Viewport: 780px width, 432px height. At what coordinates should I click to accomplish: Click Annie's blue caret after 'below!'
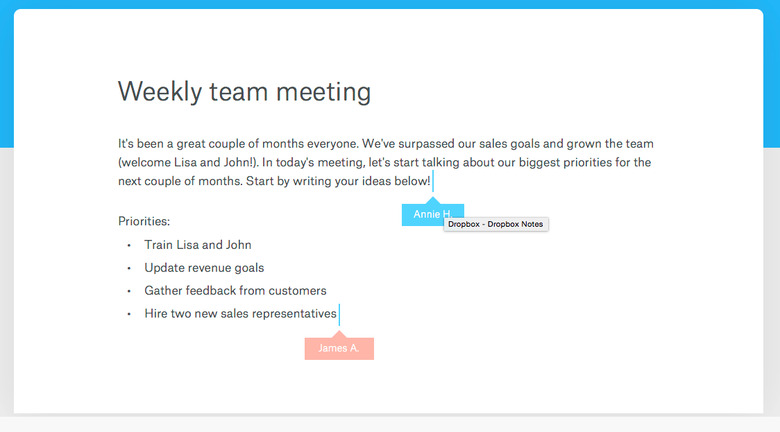pyautogui.click(x=433, y=181)
